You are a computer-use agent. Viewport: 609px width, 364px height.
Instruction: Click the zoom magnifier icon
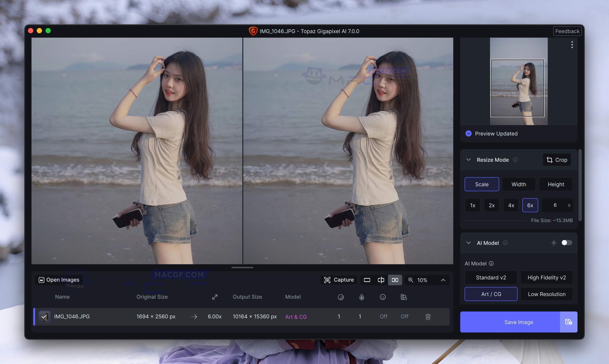[411, 280]
